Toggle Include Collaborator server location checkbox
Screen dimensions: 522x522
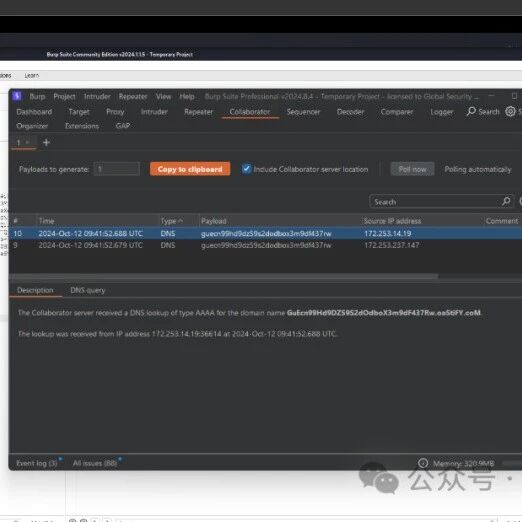(x=246, y=169)
